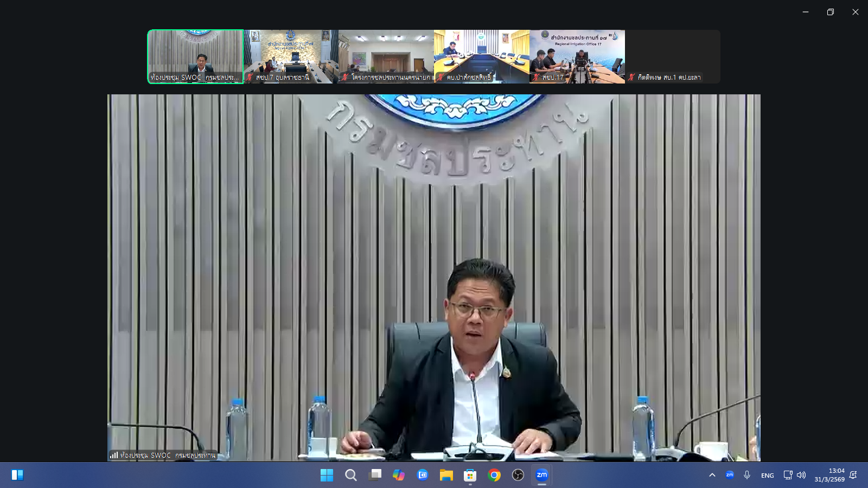
Task: Open the taskbar Search icon
Action: click(x=351, y=475)
